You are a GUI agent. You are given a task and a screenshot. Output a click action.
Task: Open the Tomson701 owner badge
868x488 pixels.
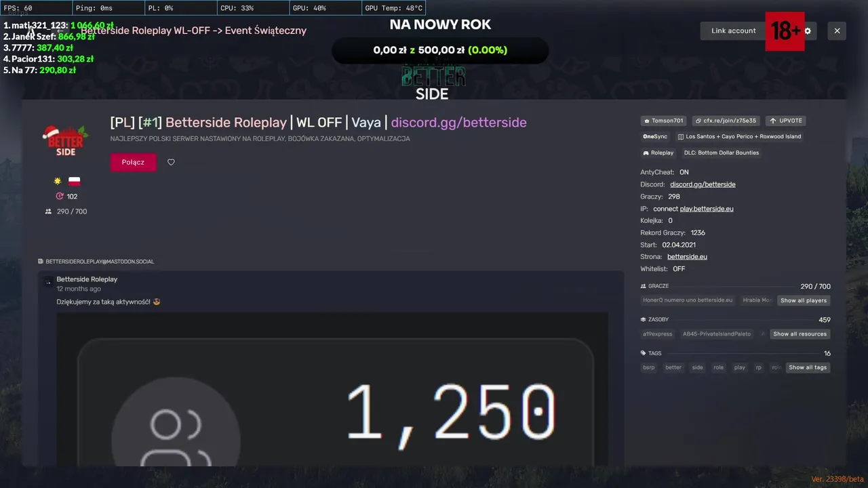(664, 121)
